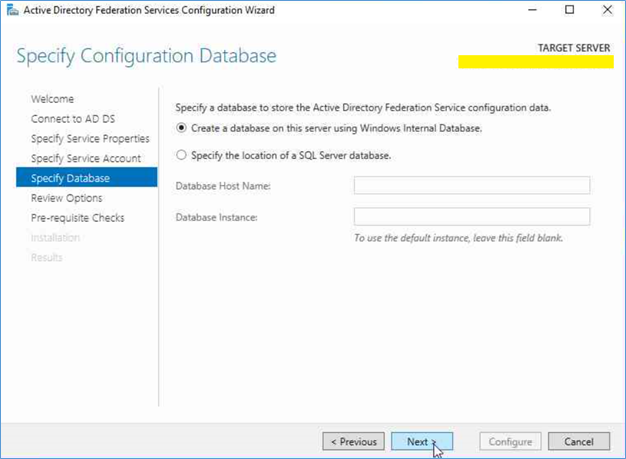Click the greyed Configure button
The image size is (626, 459).
[x=510, y=441]
